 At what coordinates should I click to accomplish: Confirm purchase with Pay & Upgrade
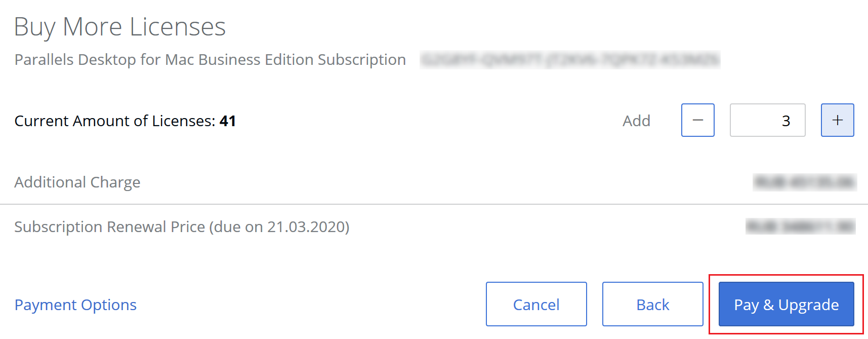786,304
